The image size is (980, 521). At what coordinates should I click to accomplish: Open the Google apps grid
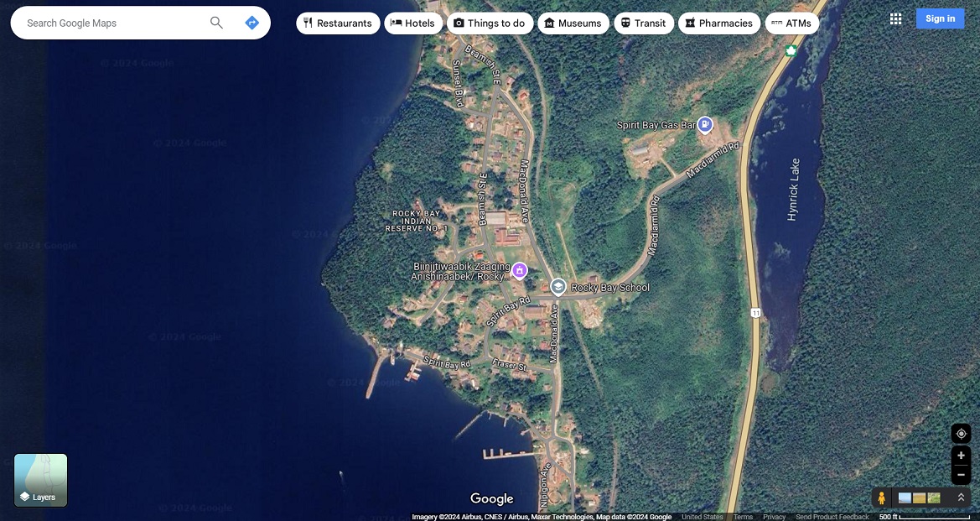pos(895,18)
